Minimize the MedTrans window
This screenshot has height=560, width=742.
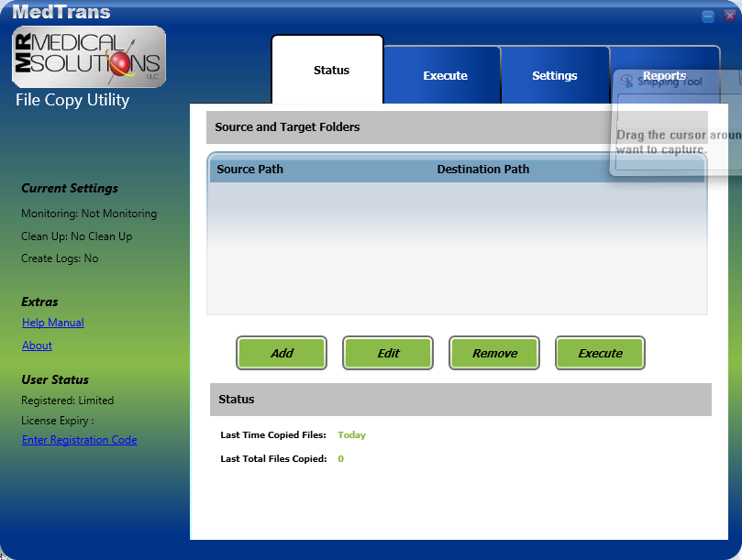point(707,15)
